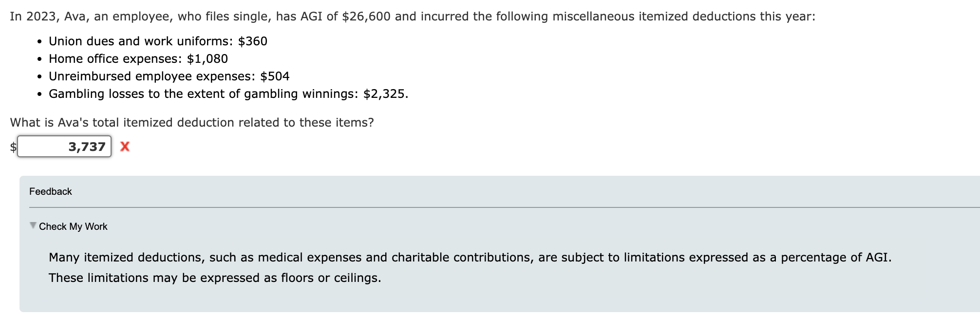Image resolution: width=980 pixels, height=335 pixels.
Task: Click the sentence about floors or ceilings
Action: point(215,278)
